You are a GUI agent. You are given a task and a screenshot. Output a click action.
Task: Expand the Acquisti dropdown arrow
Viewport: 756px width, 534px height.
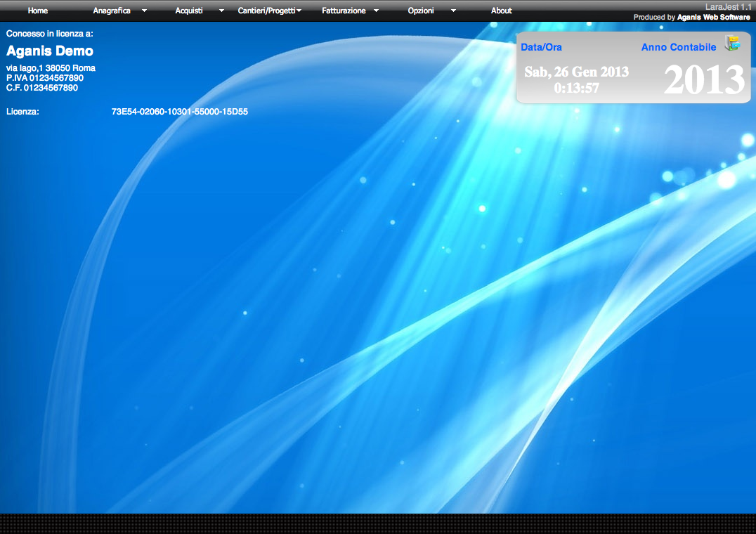[221, 11]
